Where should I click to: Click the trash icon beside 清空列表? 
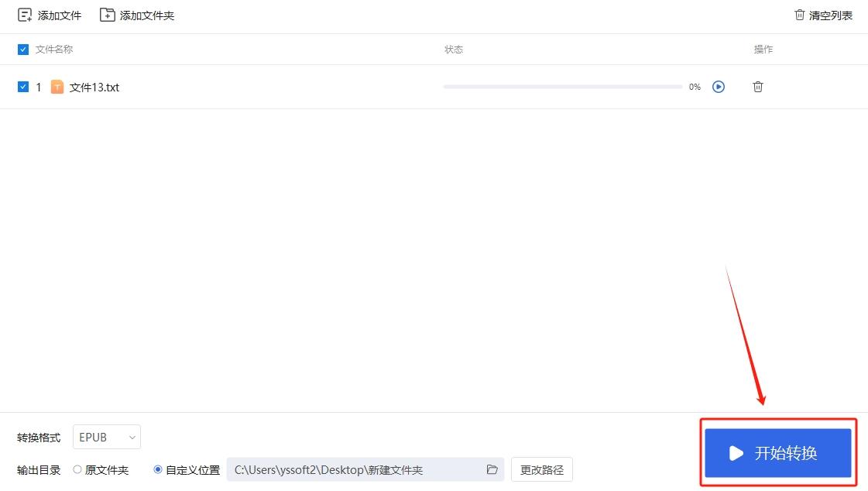point(799,15)
